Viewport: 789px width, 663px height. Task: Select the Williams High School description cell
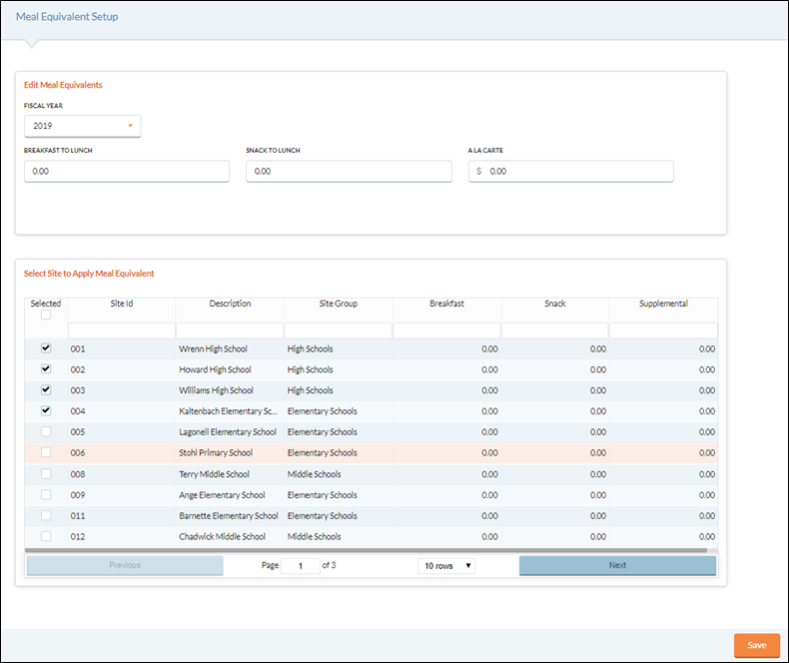pos(216,390)
